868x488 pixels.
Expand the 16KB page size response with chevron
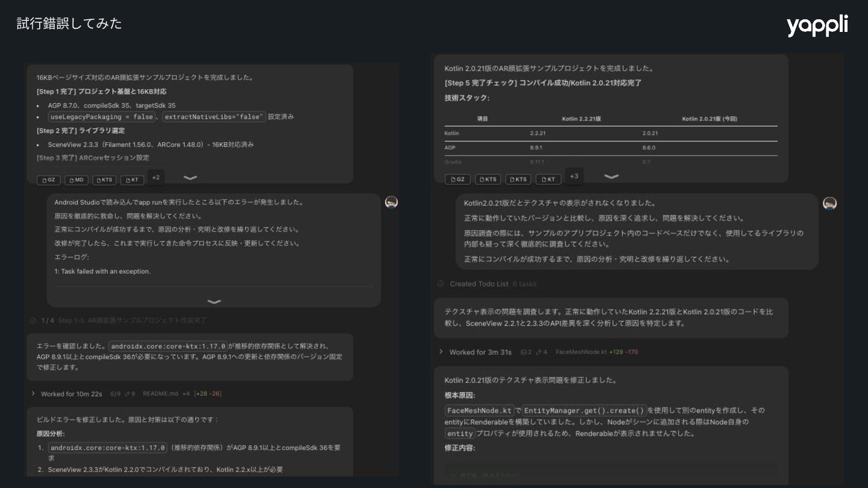(190, 178)
